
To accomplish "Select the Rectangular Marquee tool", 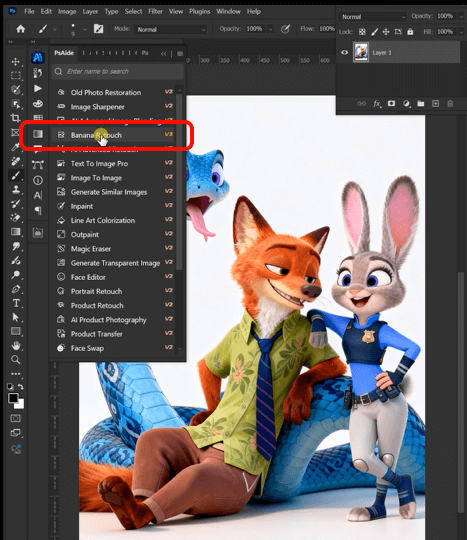I will pos(15,75).
